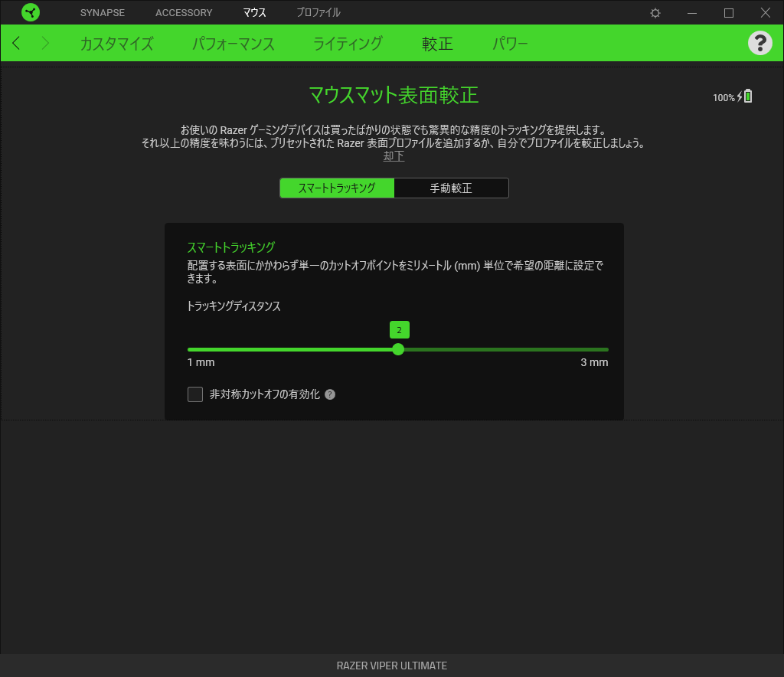Open the help question mark icon
This screenshot has height=677, width=784.
[x=759, y=43]
